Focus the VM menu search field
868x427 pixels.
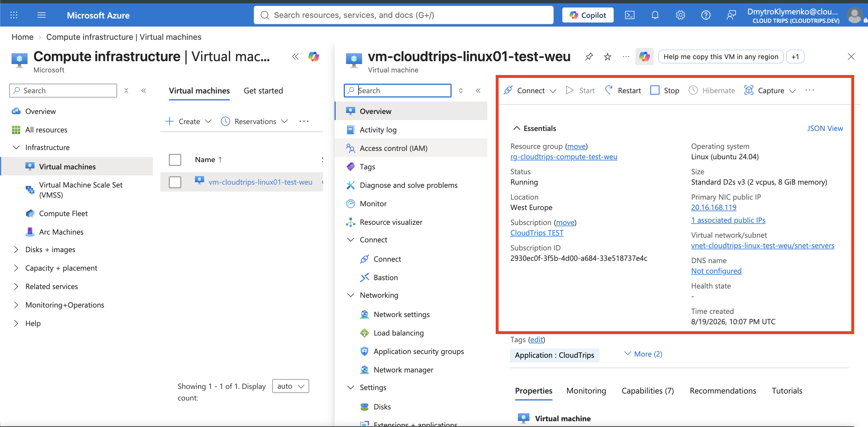coord(398,91)
